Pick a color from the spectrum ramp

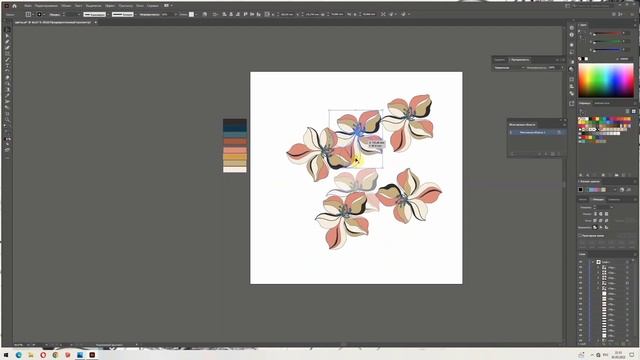pos(606,80)
